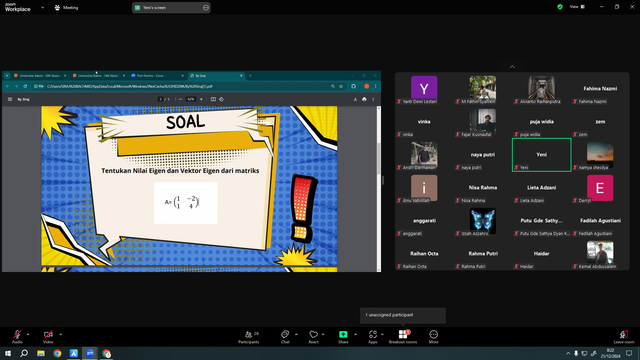640x360 pixels.
Task: Open the PDF viewer sidebar hamburger menu
Action: tap(10, 99)
